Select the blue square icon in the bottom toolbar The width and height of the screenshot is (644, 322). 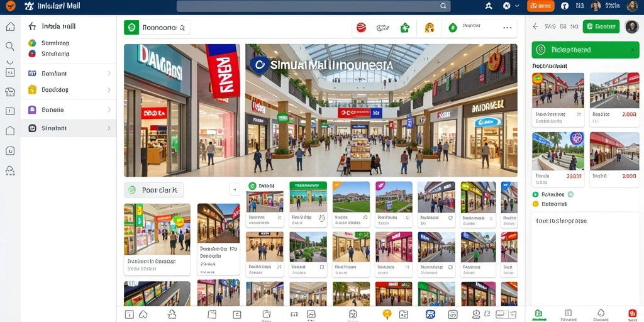430,314
